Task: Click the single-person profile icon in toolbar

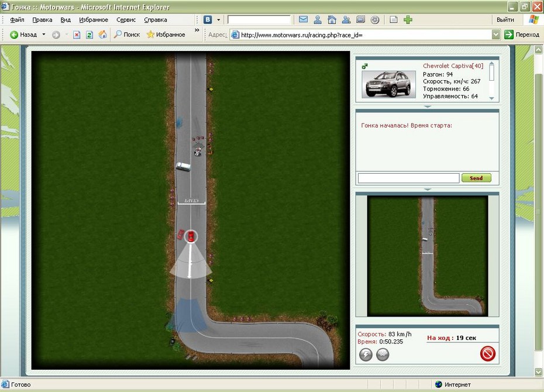Action: click(x=318, y=20)
